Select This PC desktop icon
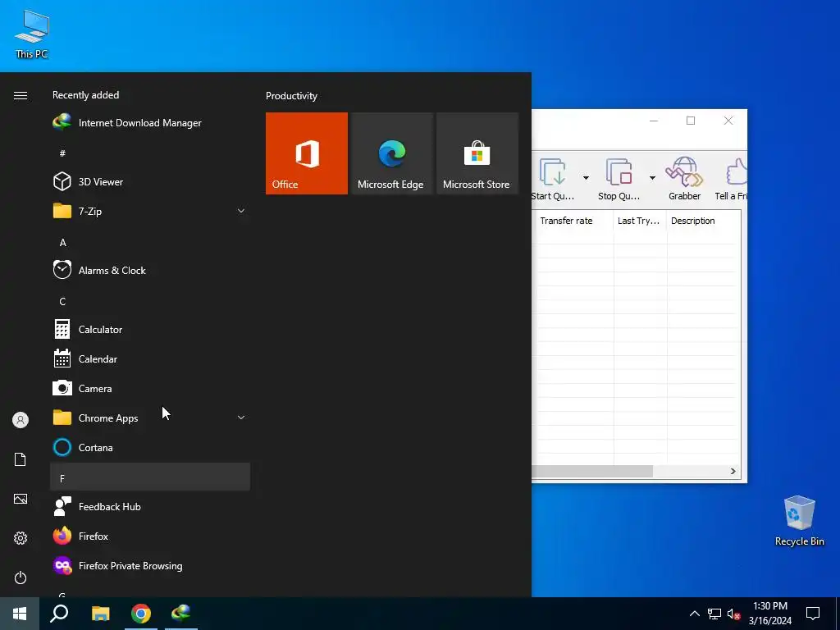The image size is (840, 630). (x=32, y=34)
